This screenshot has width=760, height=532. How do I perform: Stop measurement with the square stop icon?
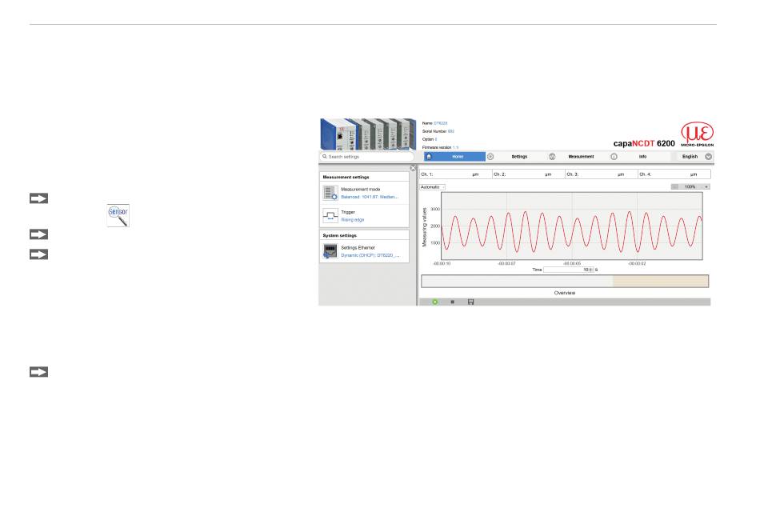pos(453,302)
